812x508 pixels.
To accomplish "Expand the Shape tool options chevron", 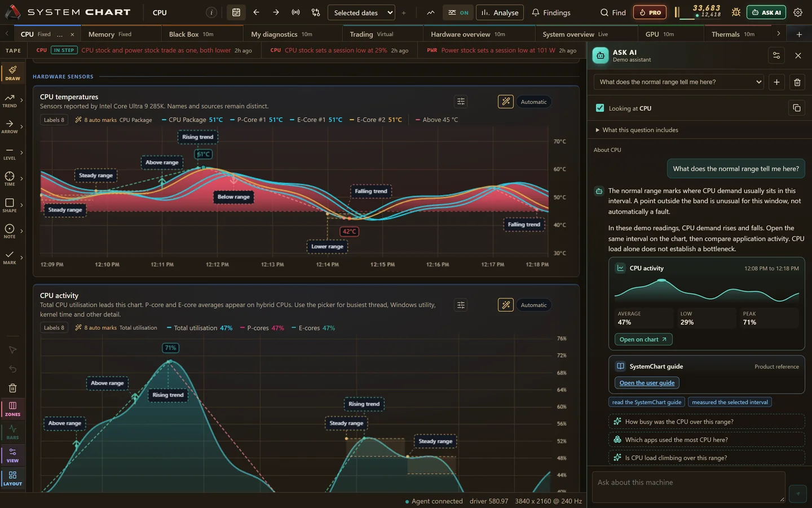I will click(x=21, y=205).
